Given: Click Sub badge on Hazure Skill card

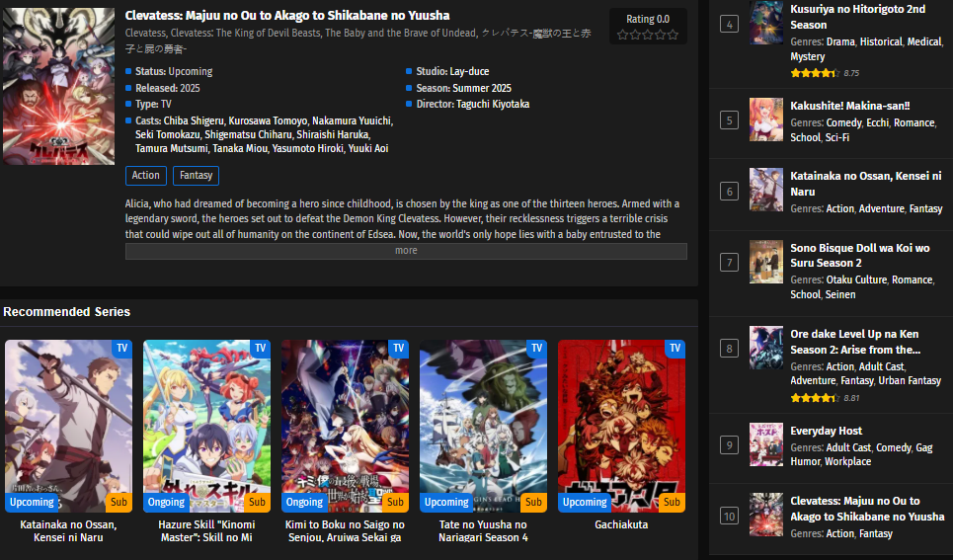Looking at the screenshot, I should point(257,503).
